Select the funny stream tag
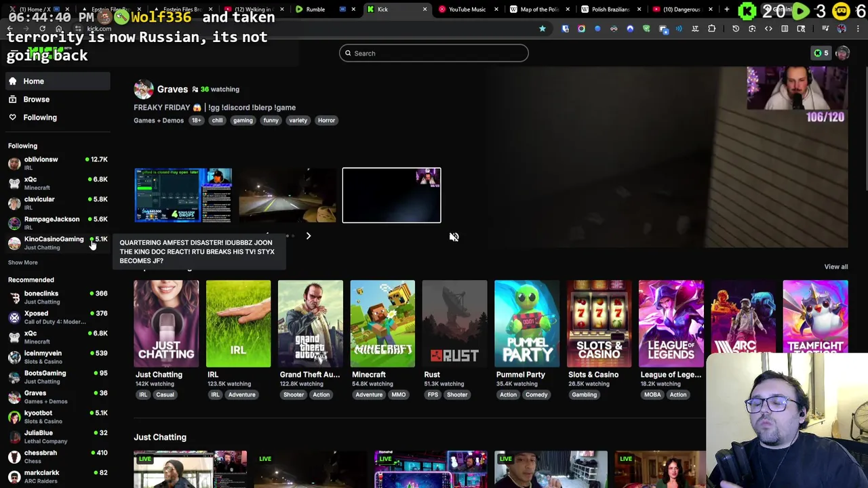 coord(271,121)
